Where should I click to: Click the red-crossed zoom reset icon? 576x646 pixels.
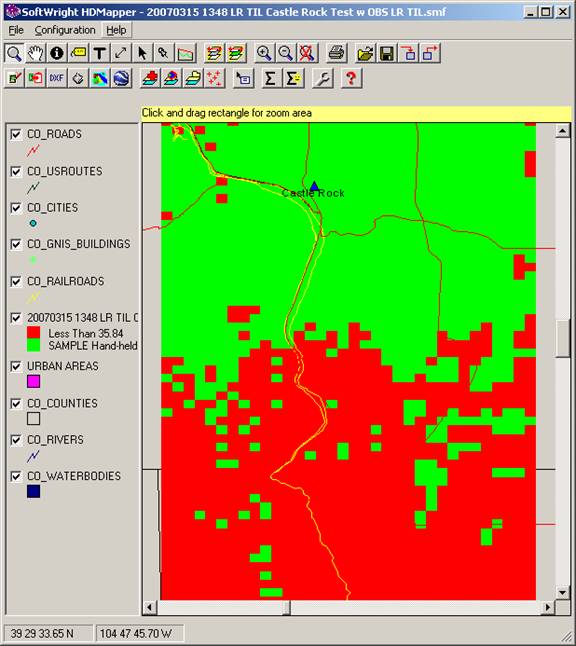pyautogui.click(x=307, y=54)
